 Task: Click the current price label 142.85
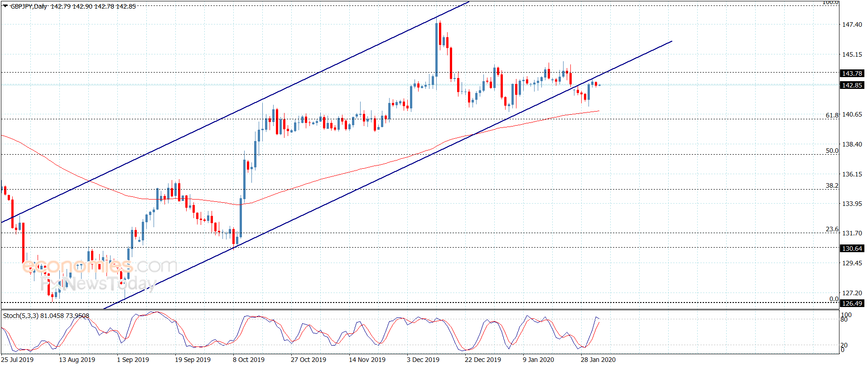coord(852,85)
